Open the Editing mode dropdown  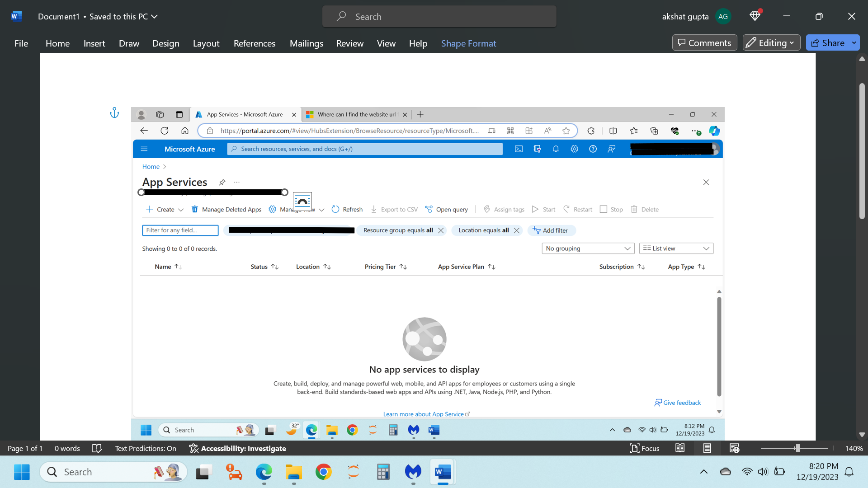(x=771, y=43)
